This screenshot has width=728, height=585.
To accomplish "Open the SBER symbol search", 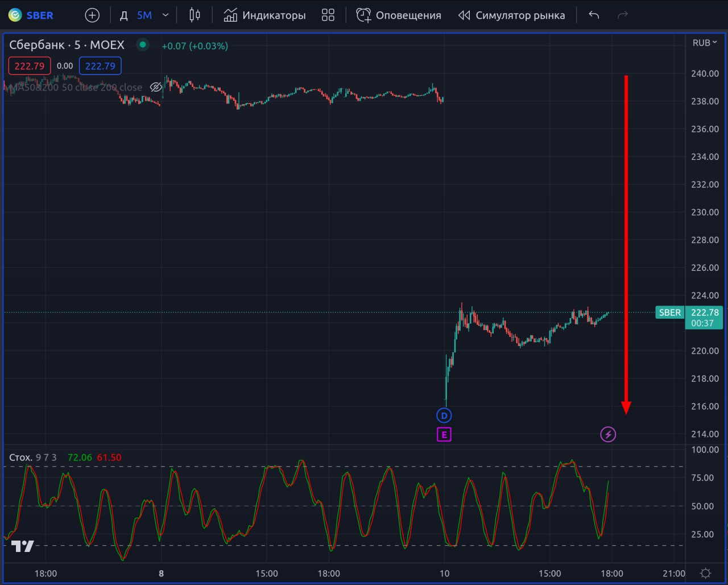I will coord(31,15).
